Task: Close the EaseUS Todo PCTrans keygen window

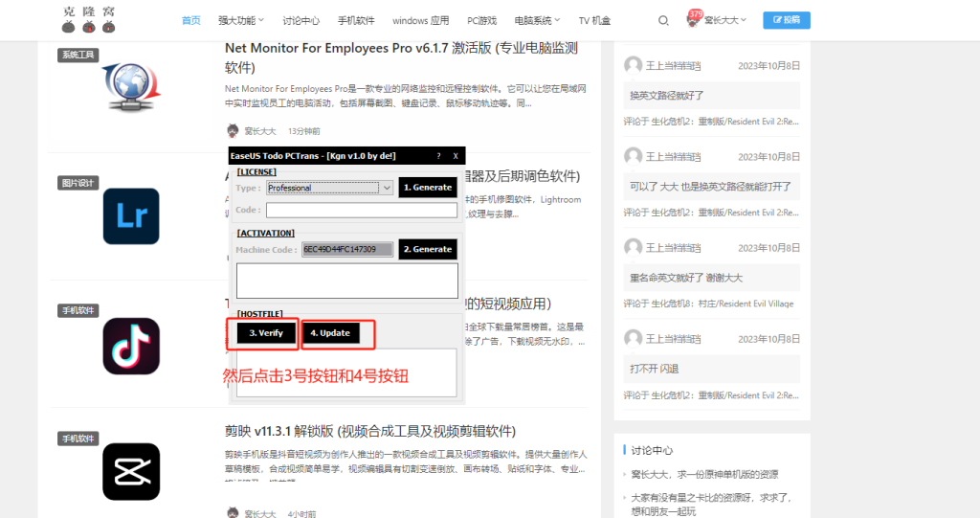Action: click(x=456, y=156)
